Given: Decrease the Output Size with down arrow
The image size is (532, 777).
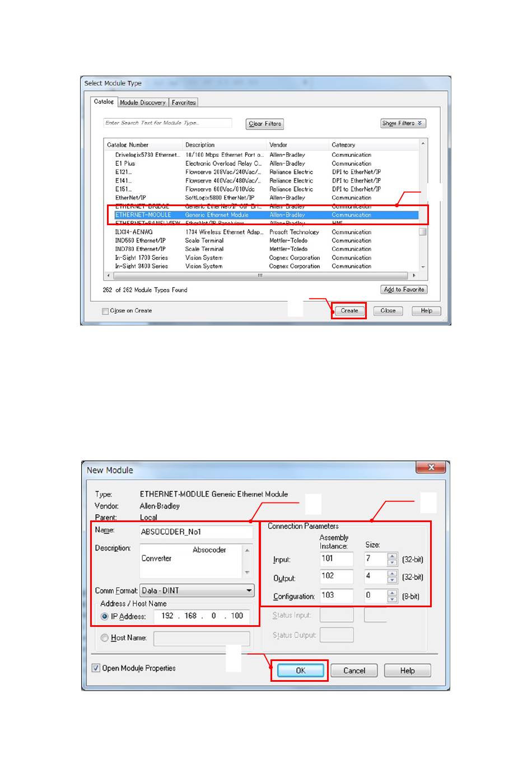Looking at the screenshot, I should click(392, 580).
